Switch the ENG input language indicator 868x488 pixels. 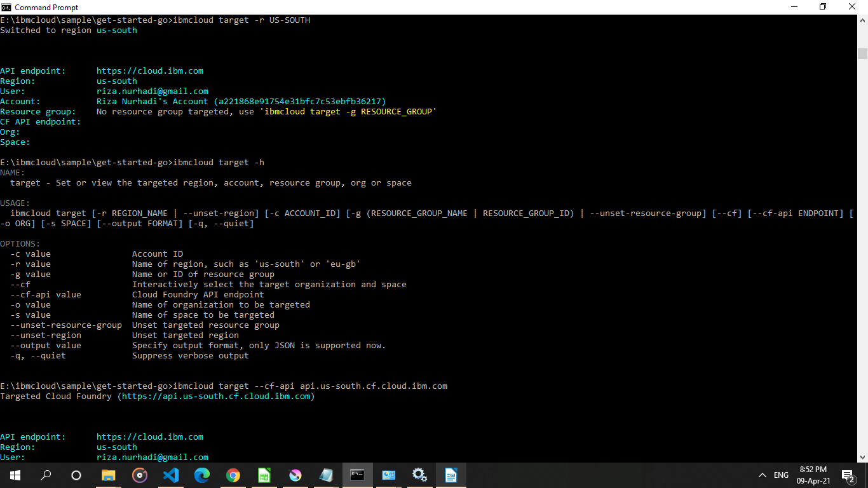click(x=782, y=475)
